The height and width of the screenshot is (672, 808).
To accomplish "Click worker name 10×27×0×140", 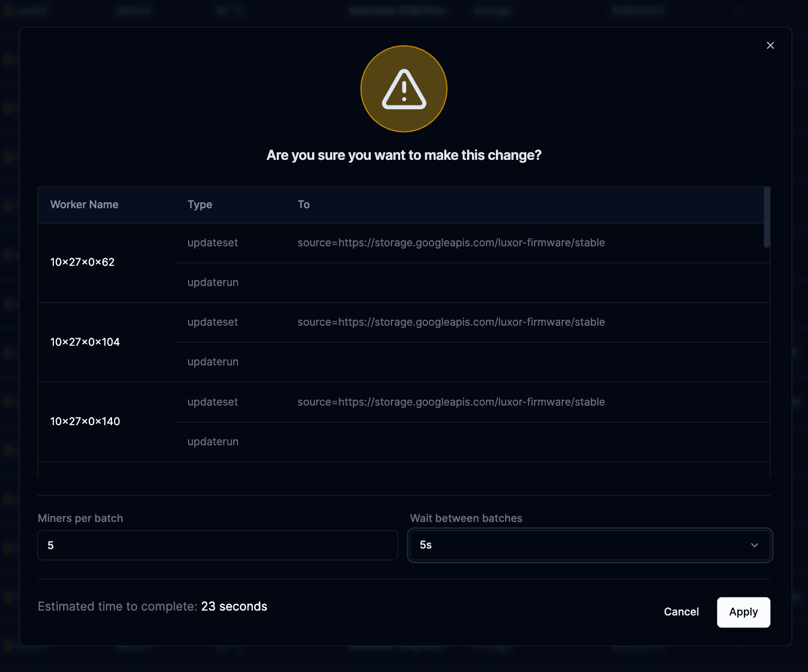I will click(x=85, y=421).
